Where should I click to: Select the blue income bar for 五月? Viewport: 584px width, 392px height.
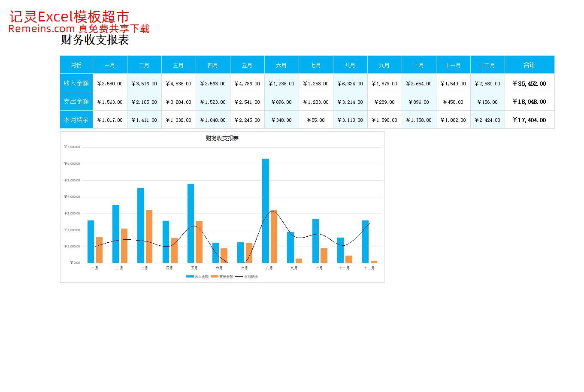coord(191,223)
